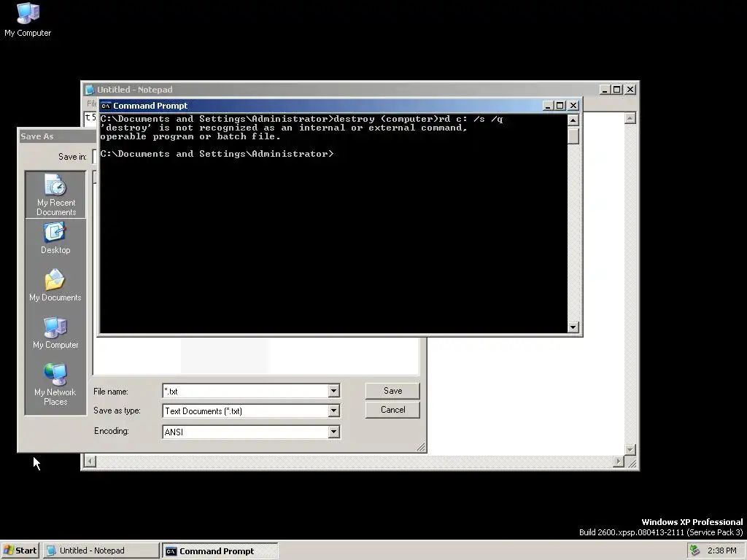Click the File name text field
The width and height of the screenshot is (747, 560).
pyautogui.click(x=245, y=391)
